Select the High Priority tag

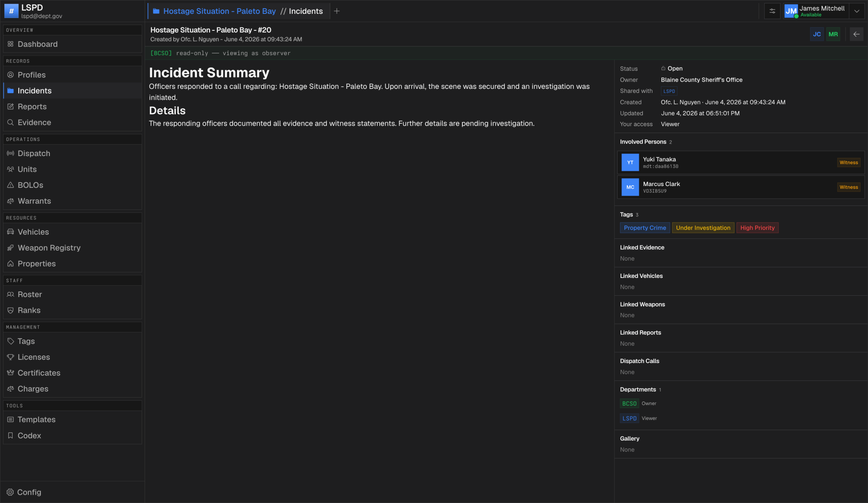pos(757,228)
